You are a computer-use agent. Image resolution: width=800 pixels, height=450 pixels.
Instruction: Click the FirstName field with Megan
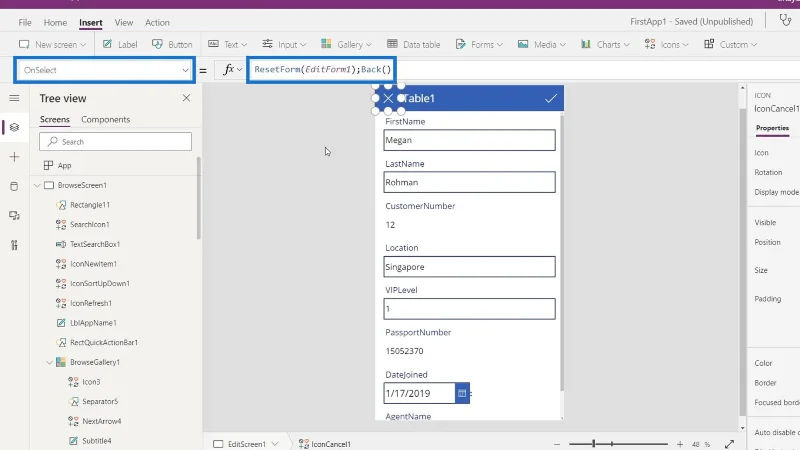point(469,140)
